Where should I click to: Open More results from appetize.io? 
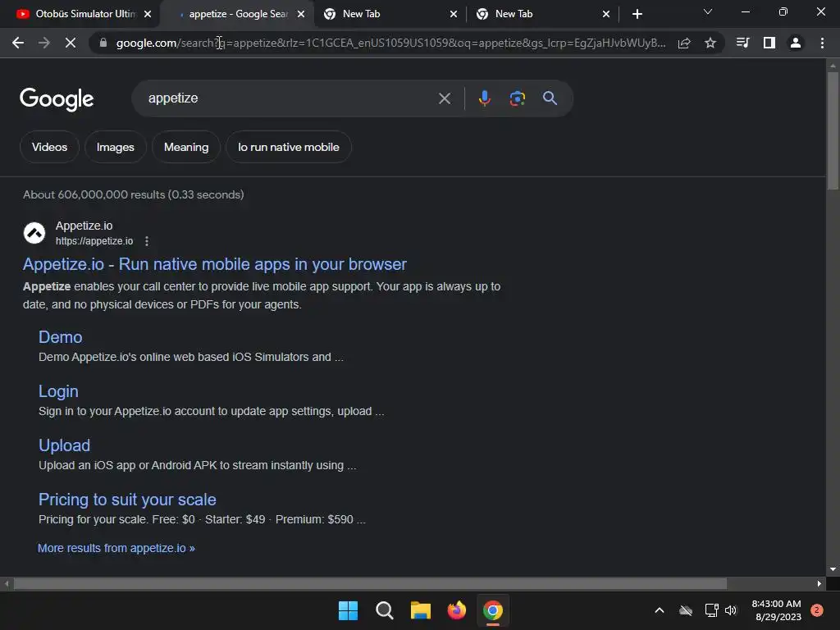[x=116, y=548]
